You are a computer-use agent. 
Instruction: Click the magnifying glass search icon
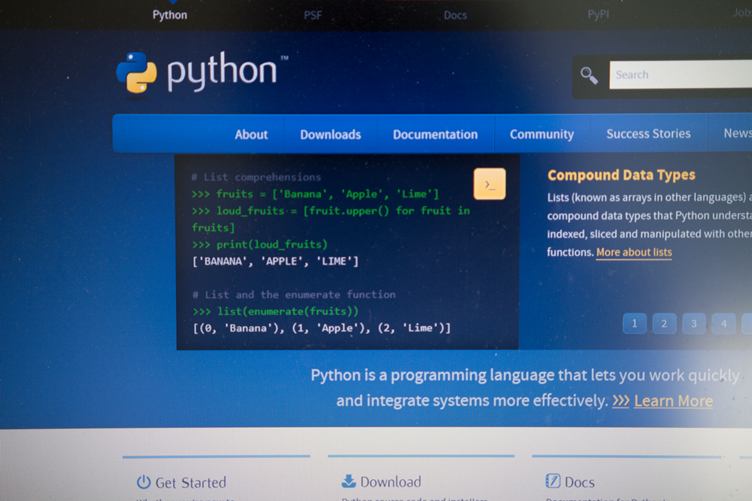589,75
